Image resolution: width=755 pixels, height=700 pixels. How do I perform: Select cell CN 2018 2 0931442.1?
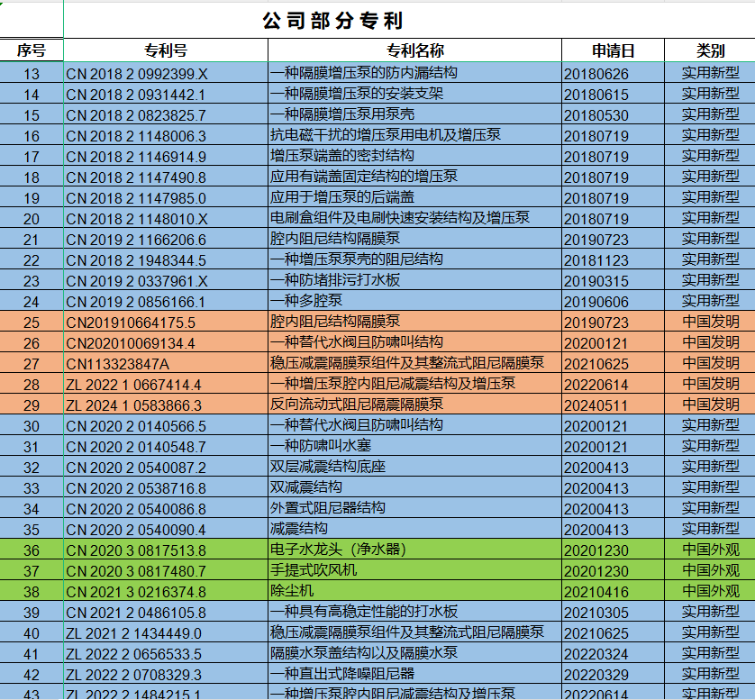(x=166, y=94)
